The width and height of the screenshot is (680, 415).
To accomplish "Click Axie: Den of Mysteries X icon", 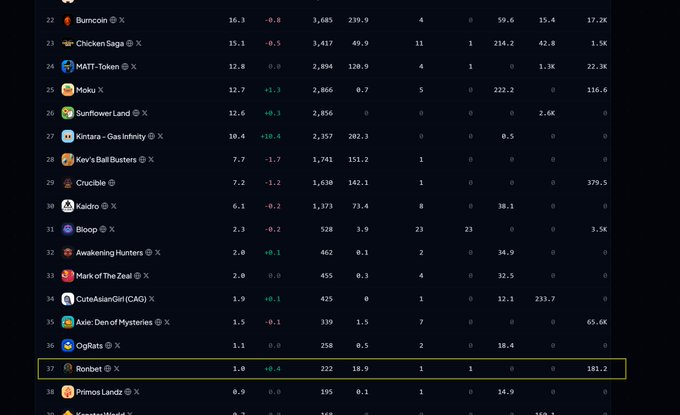I will [x=167, y=322].
